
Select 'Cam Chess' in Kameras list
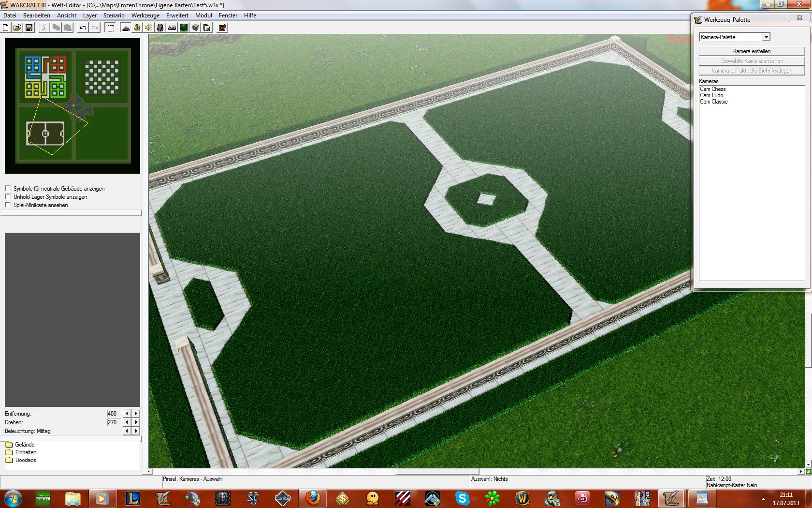713,89
